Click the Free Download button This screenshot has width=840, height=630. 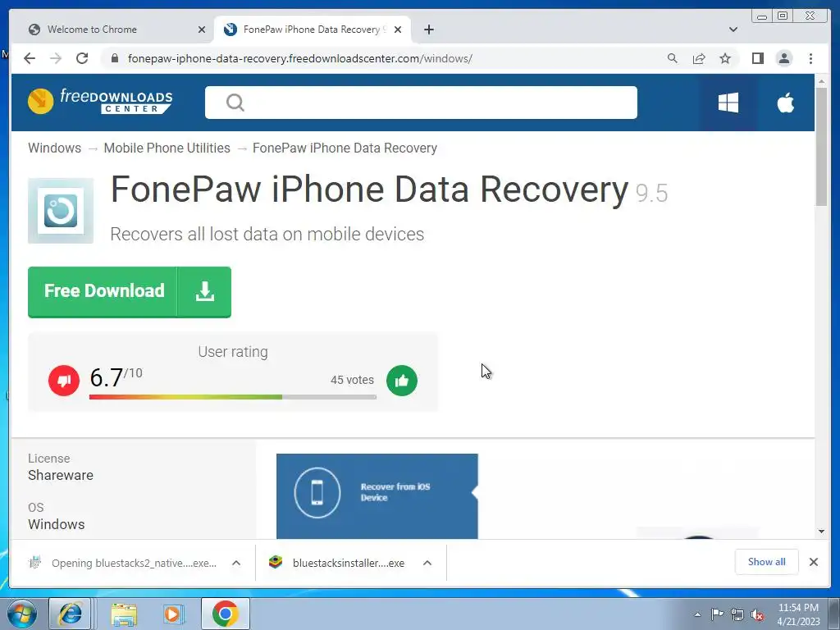(130, 292)
